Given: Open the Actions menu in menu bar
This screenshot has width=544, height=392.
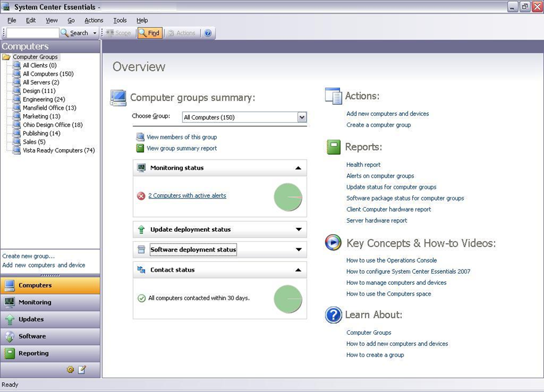Looking at the screenshot, I should point(94,20).
